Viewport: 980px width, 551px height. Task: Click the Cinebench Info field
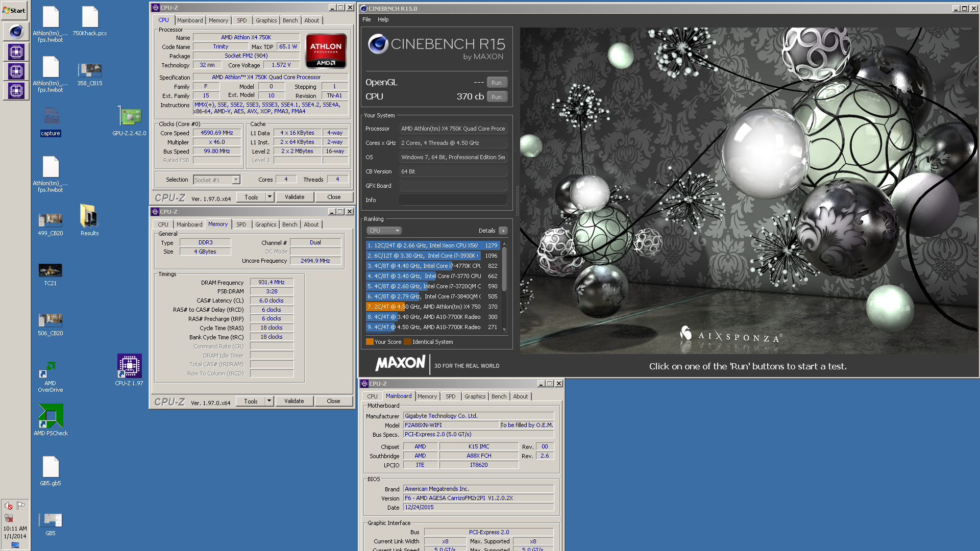click(x=453, y=200)
